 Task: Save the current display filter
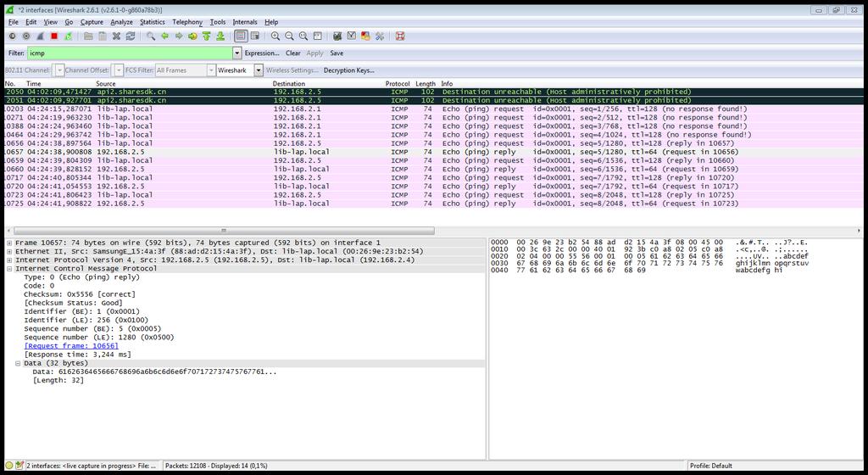[337, 53]
